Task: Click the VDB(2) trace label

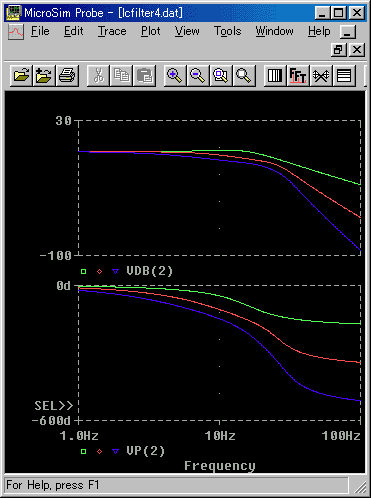Action: coord(150,271)
